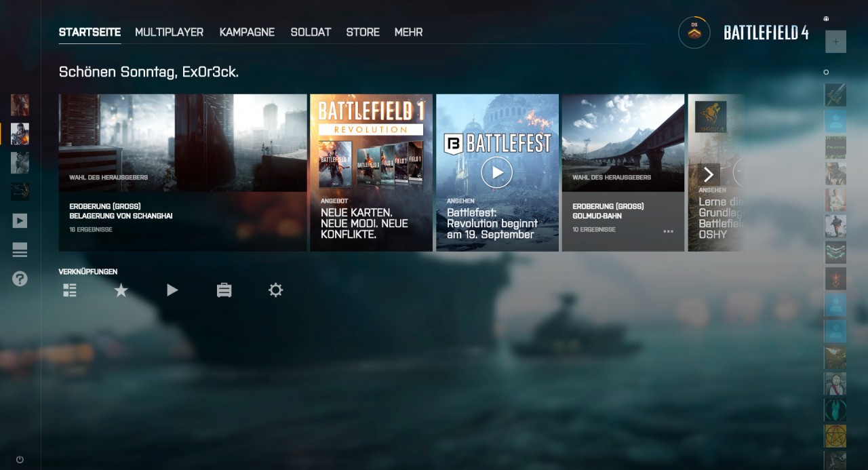The image size is (868, 470).
Task: Open the three-dot menu on Golmud-Bahn card
Action: tap(669, 231)
